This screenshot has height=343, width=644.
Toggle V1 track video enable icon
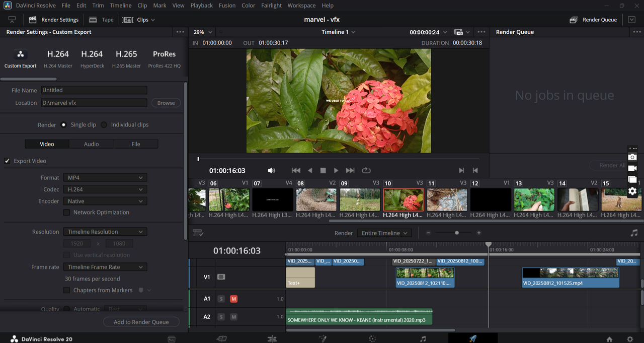[221, 277]
